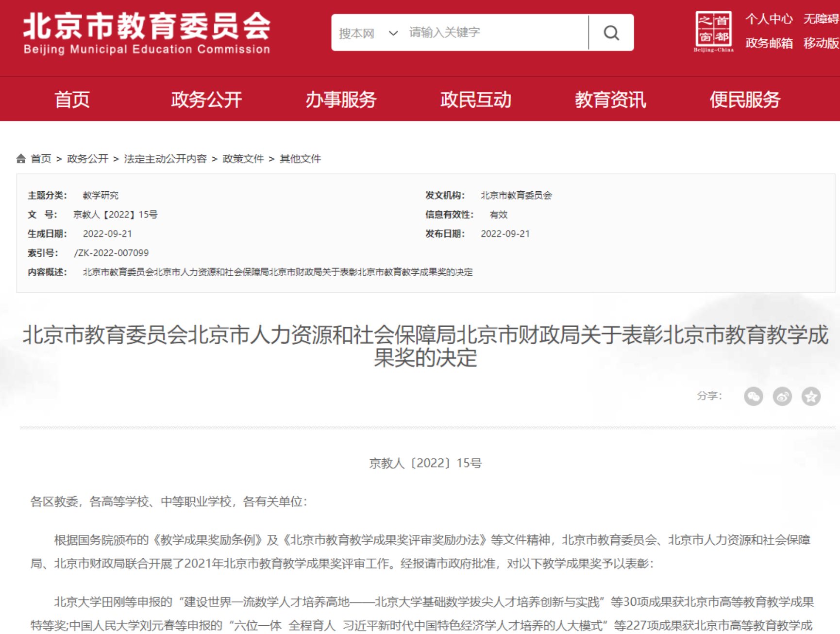This screenshot has width=840, height=634.
Task: Click the 其他文件 breadcrumb link
Action: (300, 159)
